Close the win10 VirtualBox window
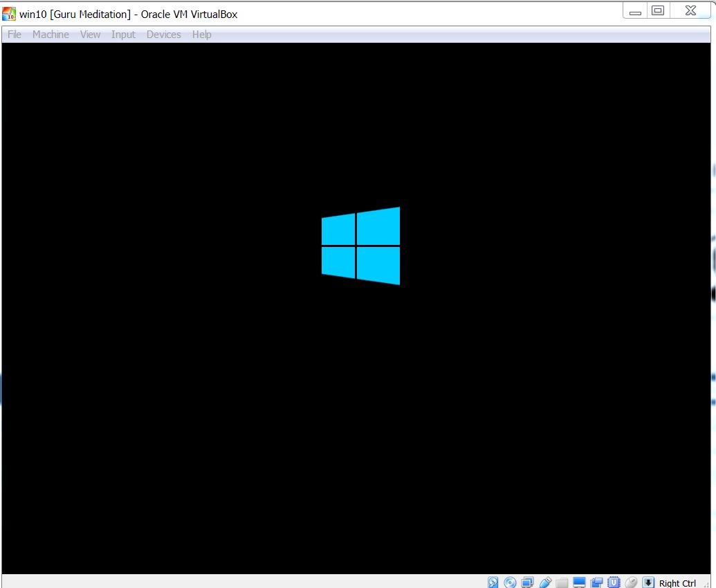 click(690, 10)
